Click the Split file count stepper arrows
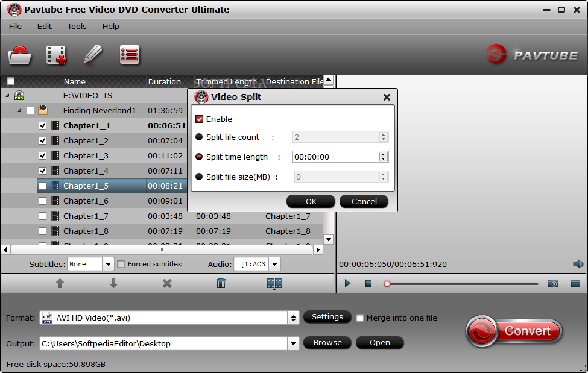 click(x=383, y=137)
